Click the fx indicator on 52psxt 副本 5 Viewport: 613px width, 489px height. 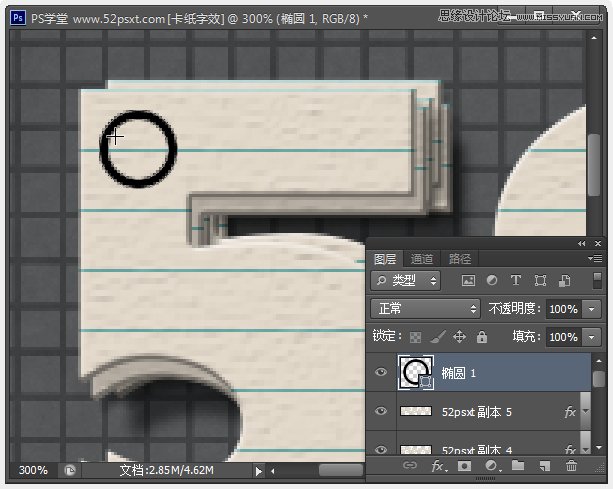coord(570,411)
